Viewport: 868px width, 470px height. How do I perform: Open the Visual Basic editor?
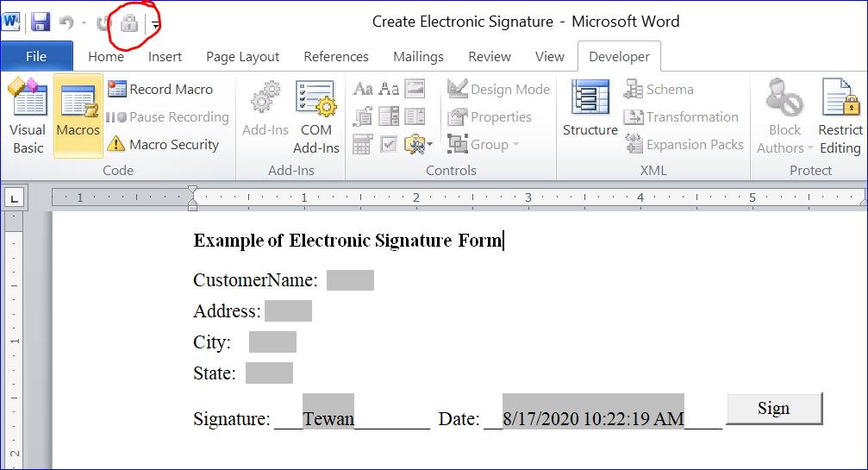[28, 116]
